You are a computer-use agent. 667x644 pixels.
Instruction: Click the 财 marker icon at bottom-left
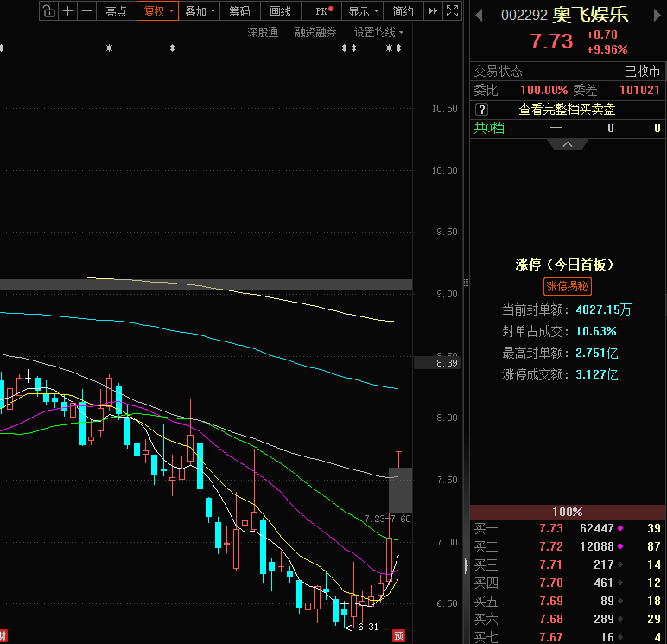click(3, 636)
